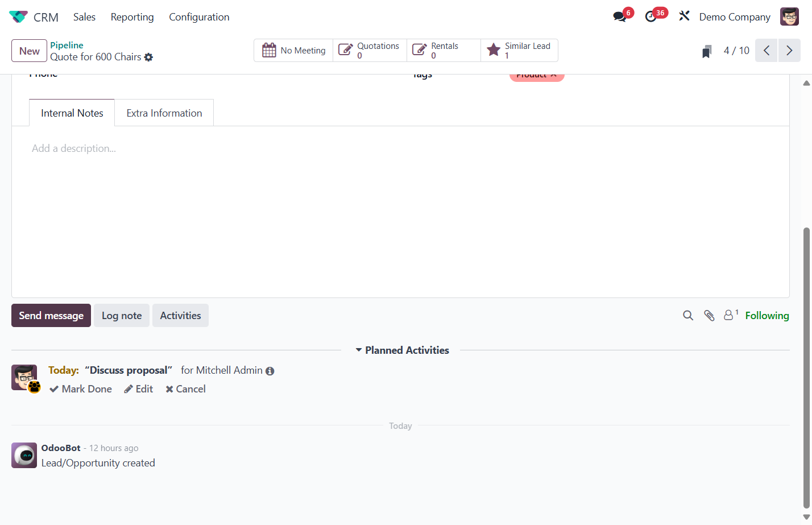812x525 pixels.
Task: Search chatter messages with the magnifier icon
Action: pos(688,316)
